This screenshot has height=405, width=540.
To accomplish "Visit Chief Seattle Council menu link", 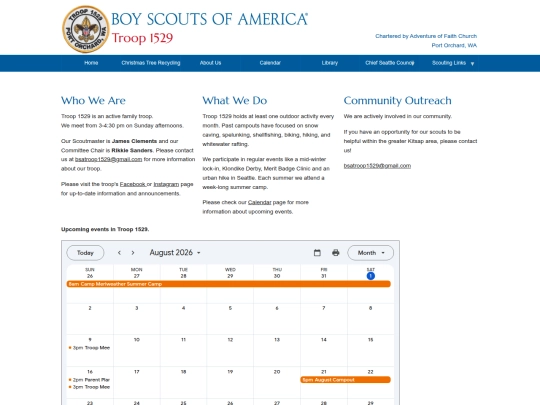I will [390, 63].
